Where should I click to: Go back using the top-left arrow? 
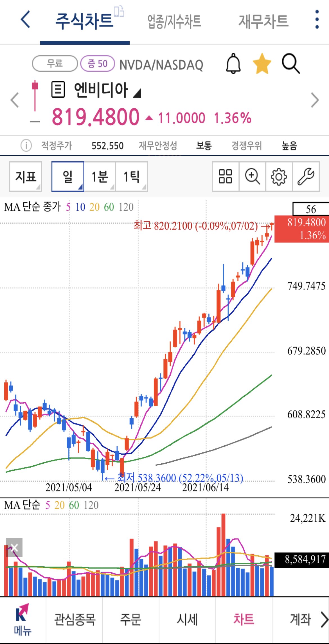tap(25, 20)
